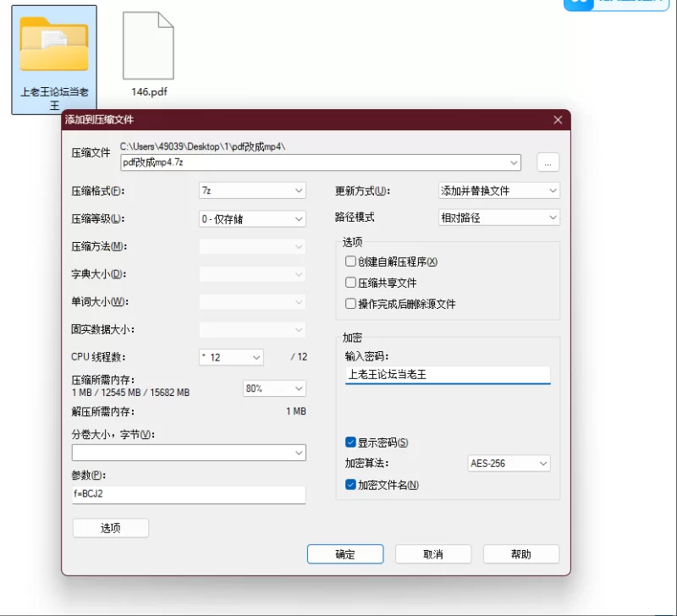Viewport: 677px width, 616px height.
Task: Expand the 分卷大小 combo box
Action: point(299,453)
